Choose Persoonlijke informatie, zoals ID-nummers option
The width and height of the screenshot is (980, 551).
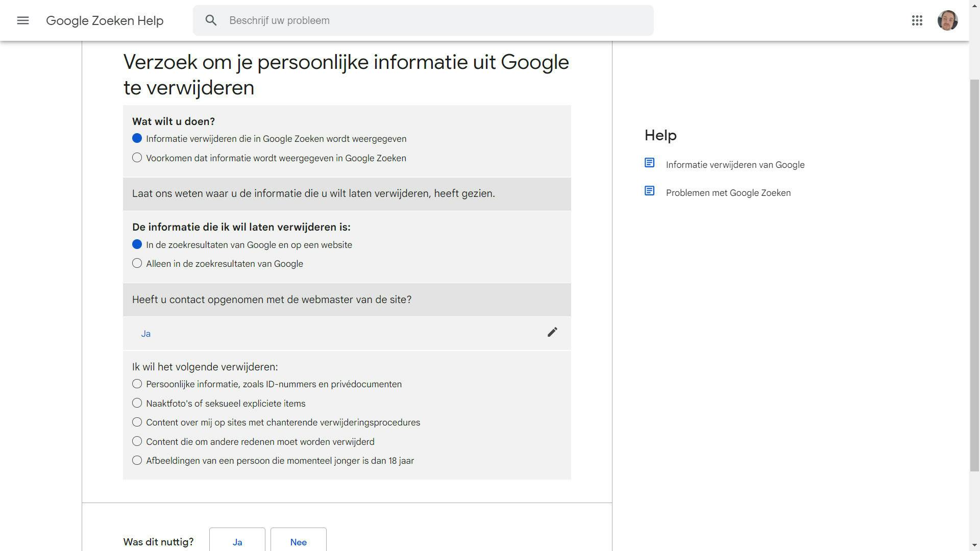point(137,384)
